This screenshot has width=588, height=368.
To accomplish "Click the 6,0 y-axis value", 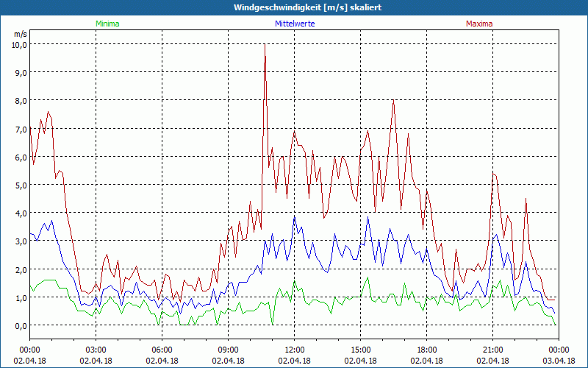I will pos(21,157).
